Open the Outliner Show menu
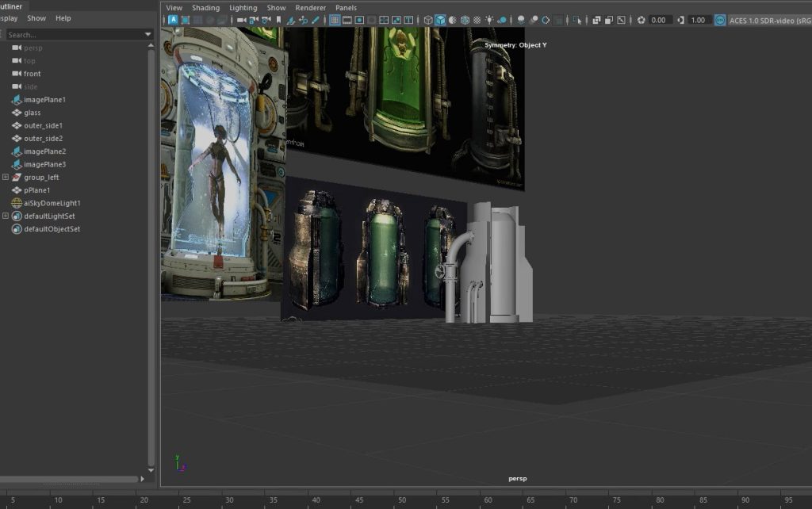The width and height of the screenshot is (812, 509). 36,18
